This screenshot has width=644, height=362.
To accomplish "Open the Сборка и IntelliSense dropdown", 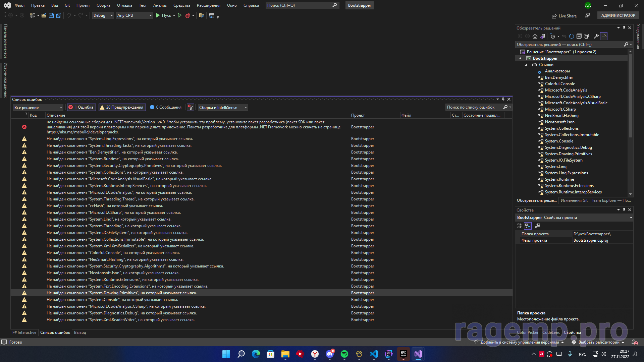I will (x=223, y=107).
